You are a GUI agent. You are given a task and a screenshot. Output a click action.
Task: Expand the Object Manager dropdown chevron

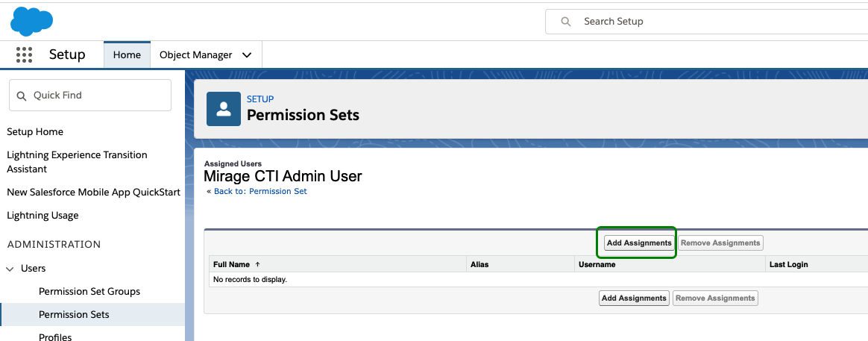[247, 55]
